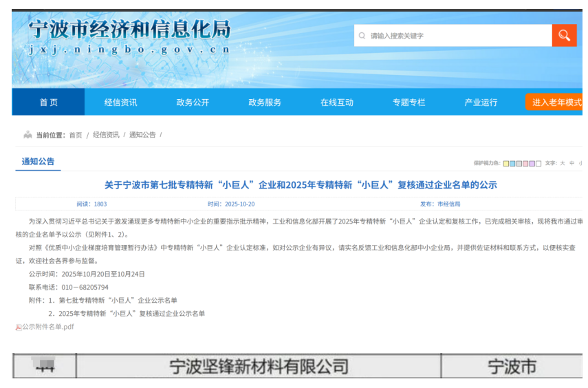The width and height of the screenshot is (588, 388).
Task: Open the 首页 navigation menu item
Action: (x=48, y=103)
